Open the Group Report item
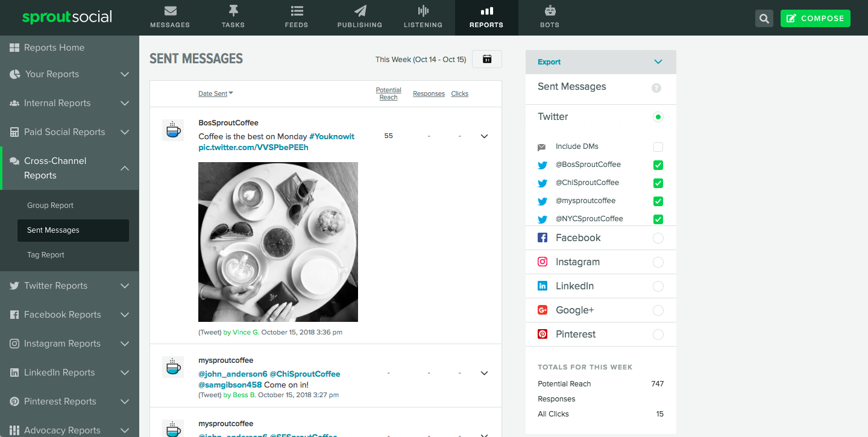The image size is (868, 437). 50,206
